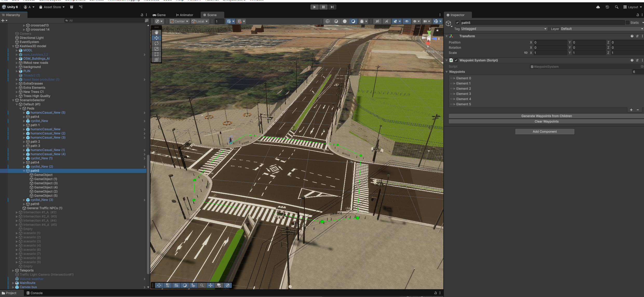Select the Scale tool

[156, 49]
